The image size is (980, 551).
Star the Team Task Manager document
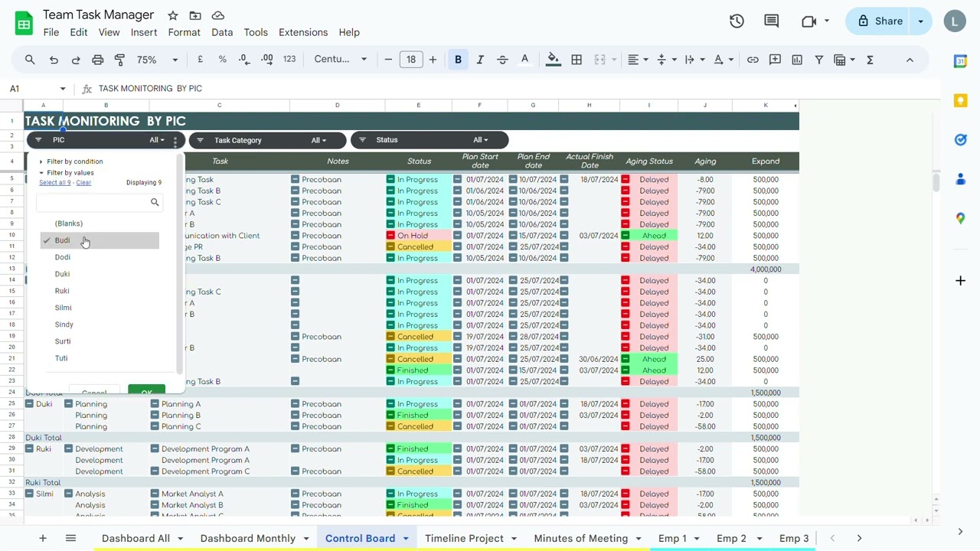(x=173, y=15)
